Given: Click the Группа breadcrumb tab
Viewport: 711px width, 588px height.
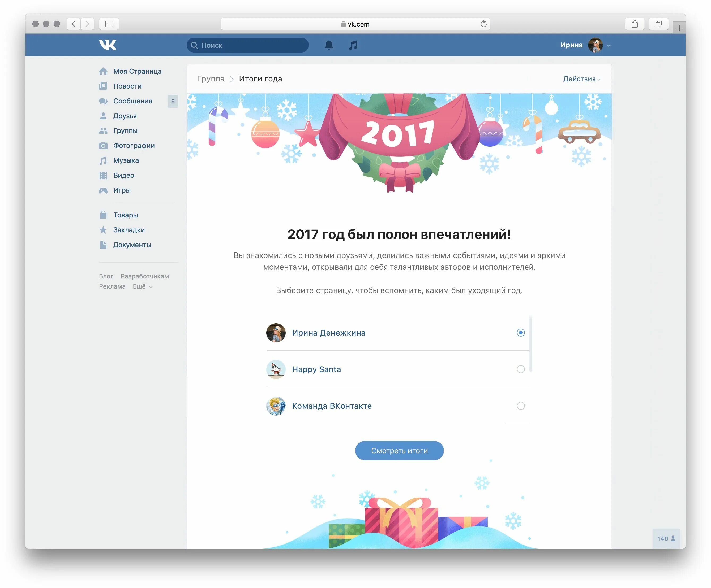Looking at the screenshot, I should point(210,79).
